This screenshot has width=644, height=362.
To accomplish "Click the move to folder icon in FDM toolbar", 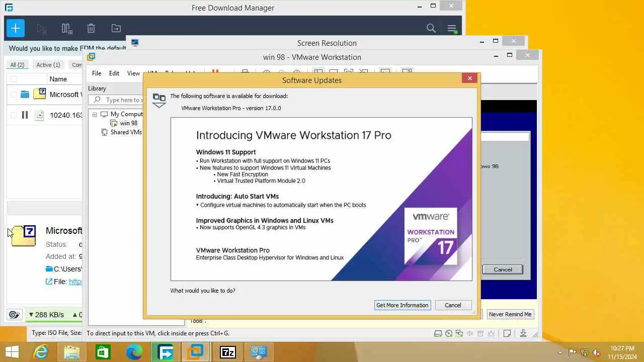I will pyautogui.click(x=116, y=29).
